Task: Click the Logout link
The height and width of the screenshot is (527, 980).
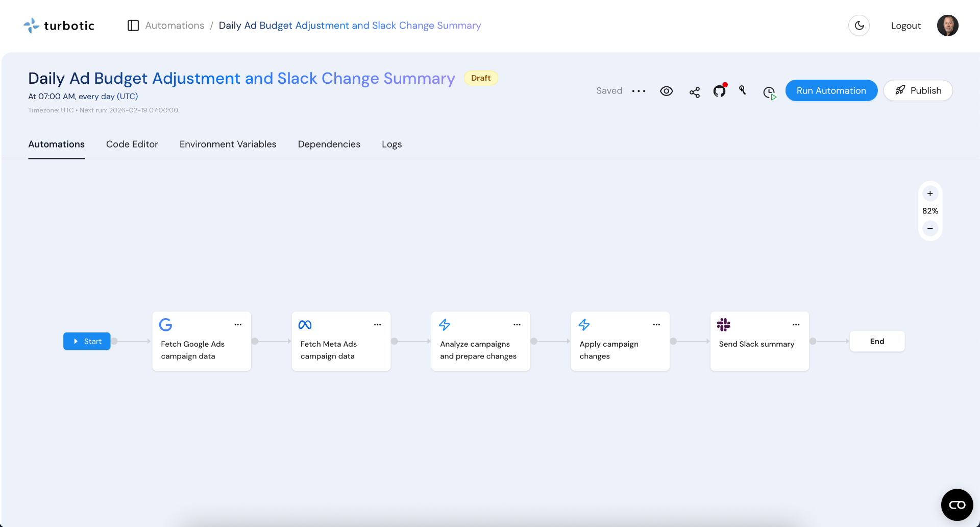Action: 905,26
